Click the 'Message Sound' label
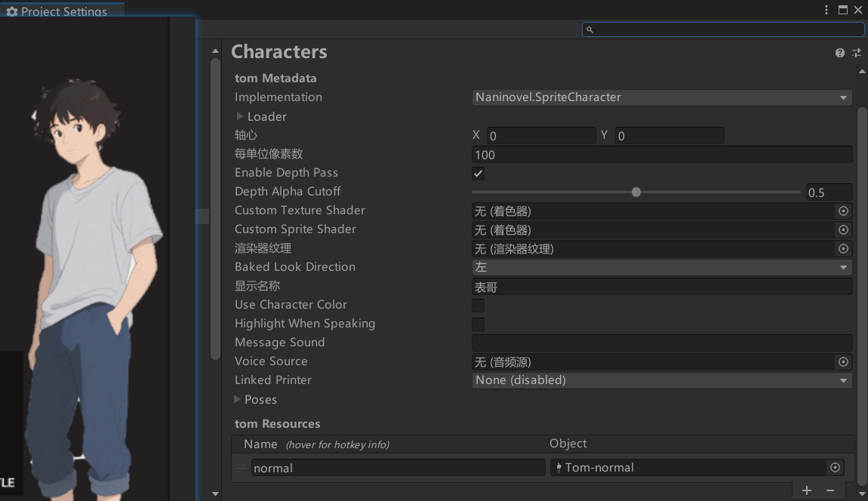This screenshot has width=868, height=501. click(279, 342)
